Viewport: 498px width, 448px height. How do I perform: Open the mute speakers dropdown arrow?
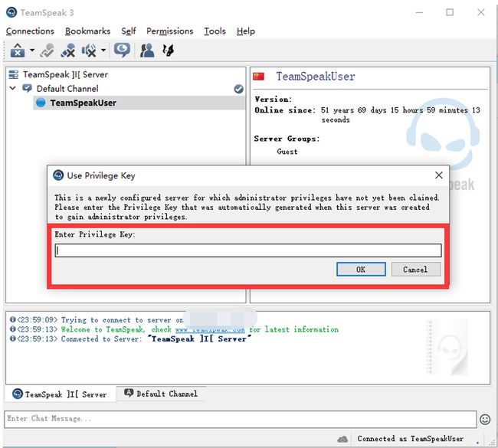coord(103,51)
